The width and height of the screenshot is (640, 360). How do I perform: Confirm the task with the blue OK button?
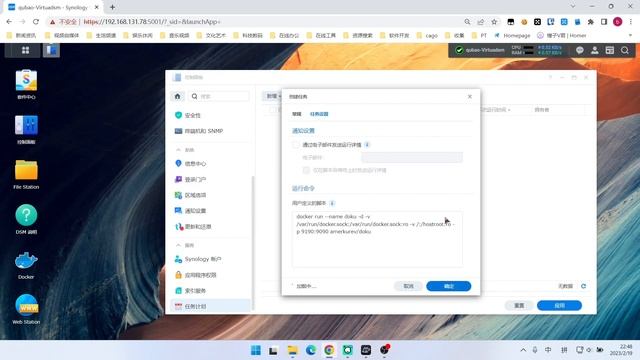pos(449,286)
